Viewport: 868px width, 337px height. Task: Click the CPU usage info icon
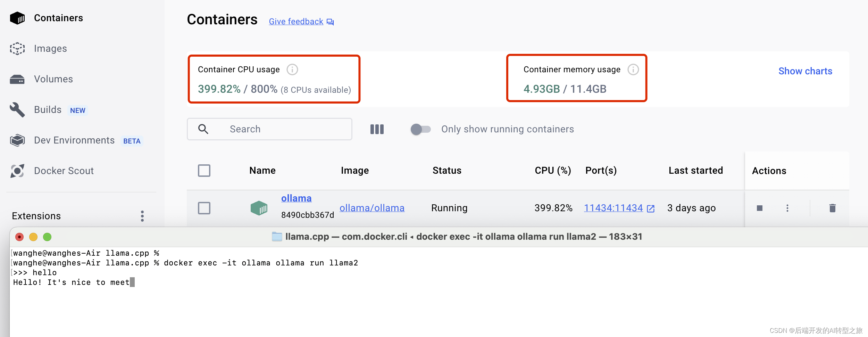click(x=292, y=69)
